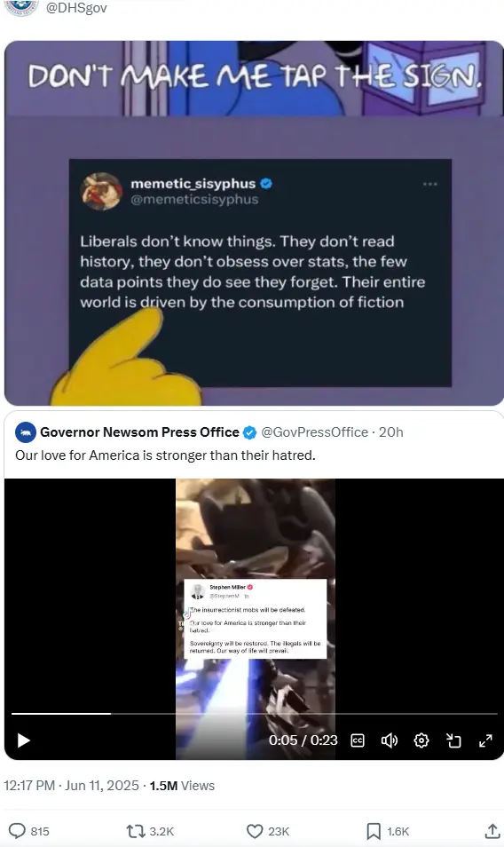Play the embedded video
Viewport: 504px width, 847px height.
(x=23, y=740)
